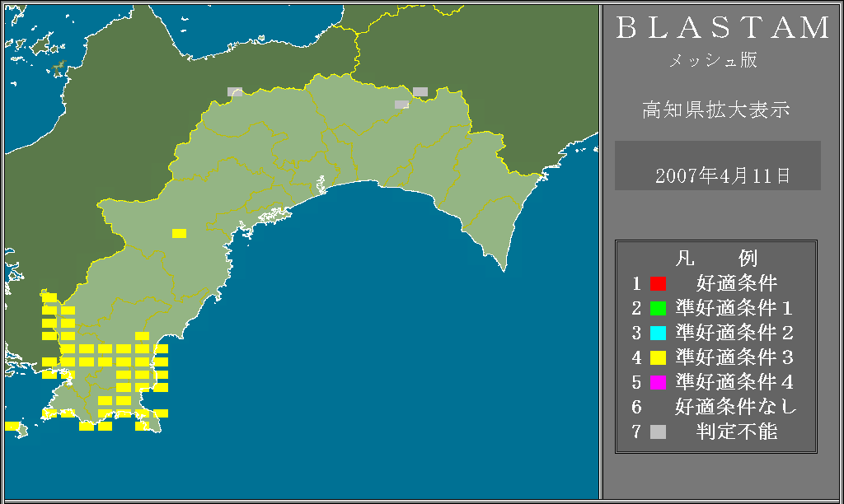Image resolution: width=844 pixels, height=504 pixels.
Task: Click the 凡例 legend header
Action: point(716,259)
